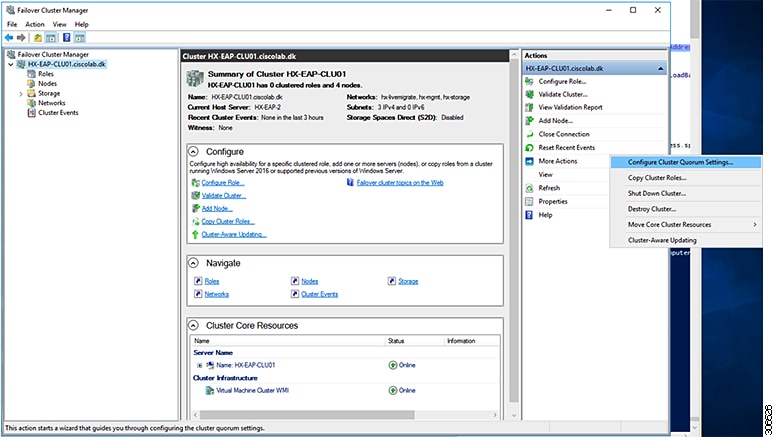Expand the Name: HX-EAP-CLU01 server resource

200,365
